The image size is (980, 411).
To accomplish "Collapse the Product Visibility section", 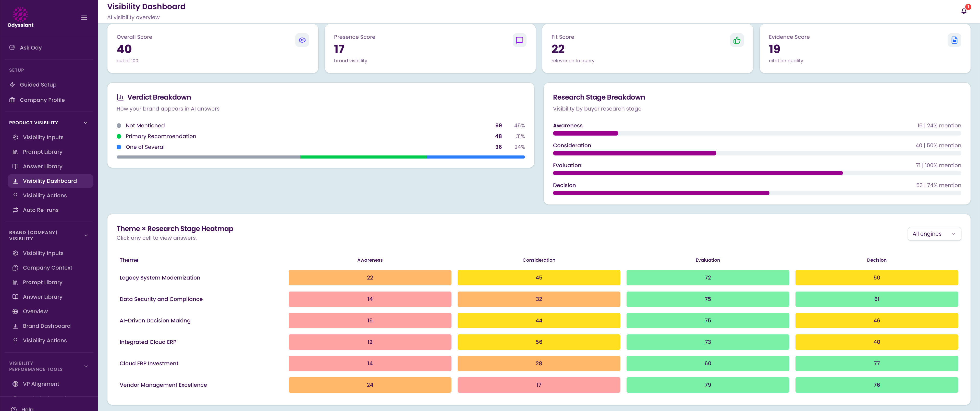I will point(85,123).
